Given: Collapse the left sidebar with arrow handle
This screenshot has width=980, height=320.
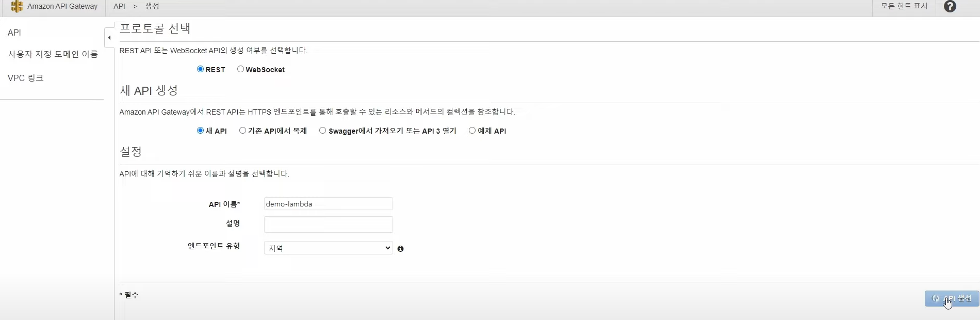Looking at the screenshot, I should click(x=109, y=38).
